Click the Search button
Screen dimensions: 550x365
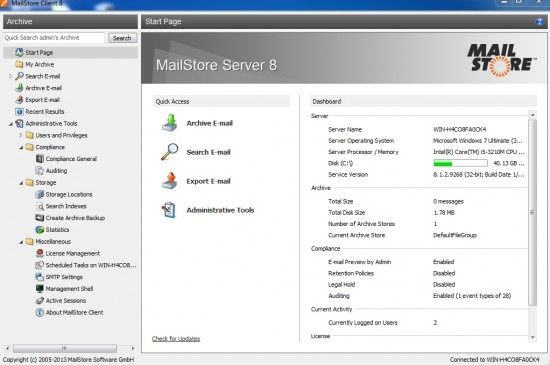pyautogui.click(x=122, y=38)
